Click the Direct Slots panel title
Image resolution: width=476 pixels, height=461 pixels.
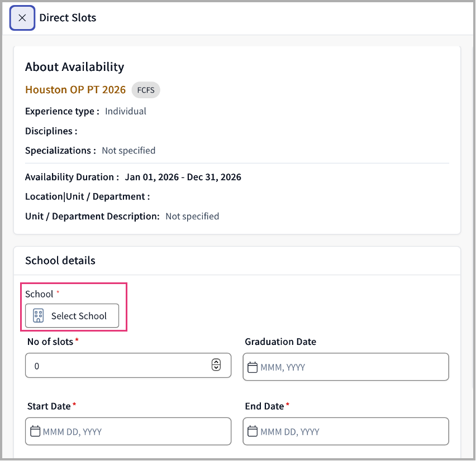(68, 18)
